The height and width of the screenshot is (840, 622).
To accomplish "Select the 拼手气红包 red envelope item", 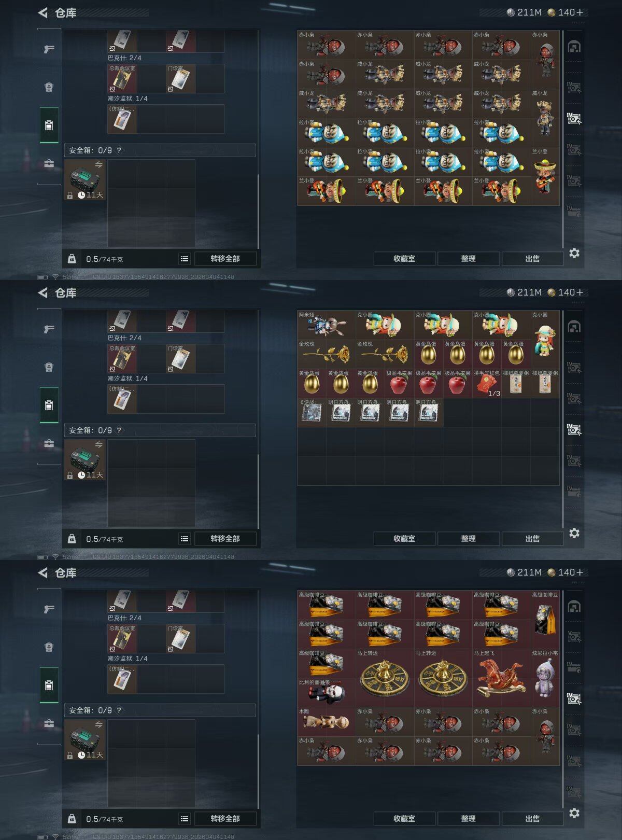I will tap(487, 384).
